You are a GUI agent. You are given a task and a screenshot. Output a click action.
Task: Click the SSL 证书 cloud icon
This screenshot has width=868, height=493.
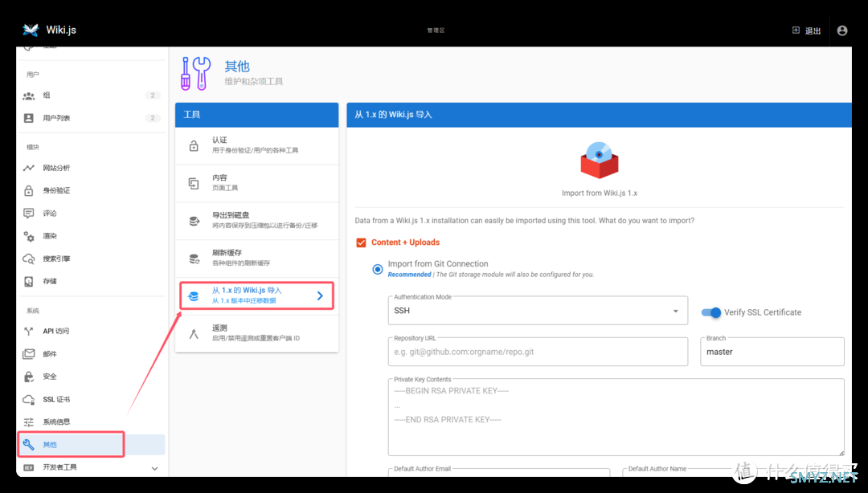click(29, 399)
